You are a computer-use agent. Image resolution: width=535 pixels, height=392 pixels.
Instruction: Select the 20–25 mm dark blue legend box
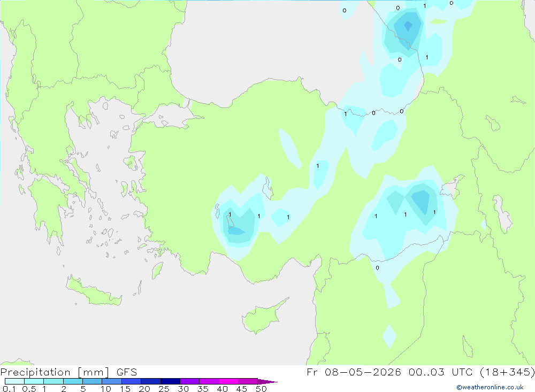click(x=151, y=381)
